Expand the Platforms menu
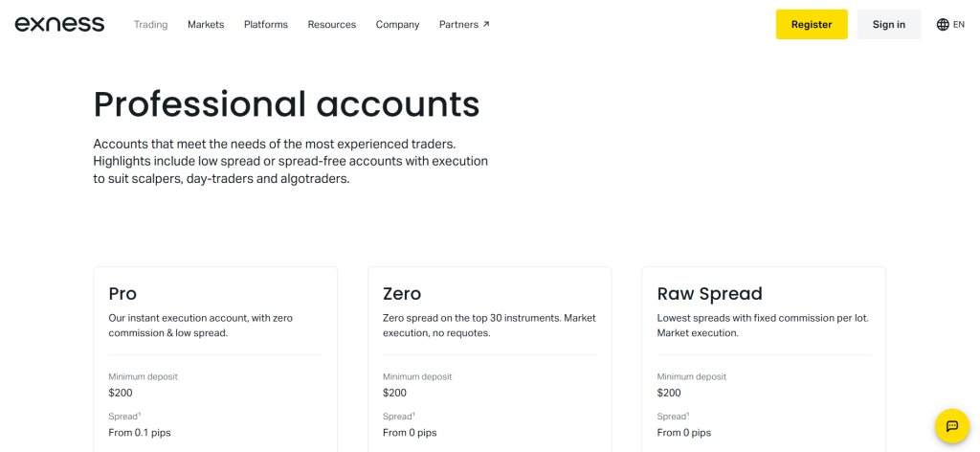 pyautogui.click(x=266, y=25)
